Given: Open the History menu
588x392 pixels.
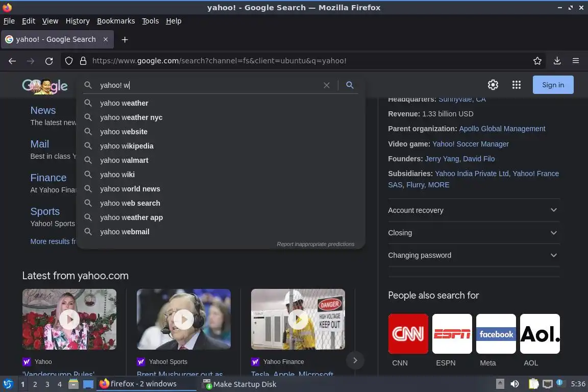Looking at the screenshot, I should [78, 21].
